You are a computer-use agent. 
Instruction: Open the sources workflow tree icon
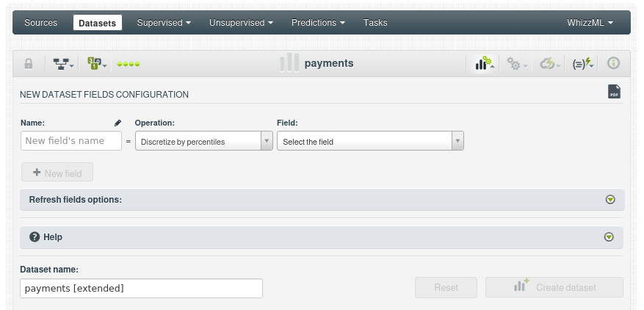click(63, 64)
